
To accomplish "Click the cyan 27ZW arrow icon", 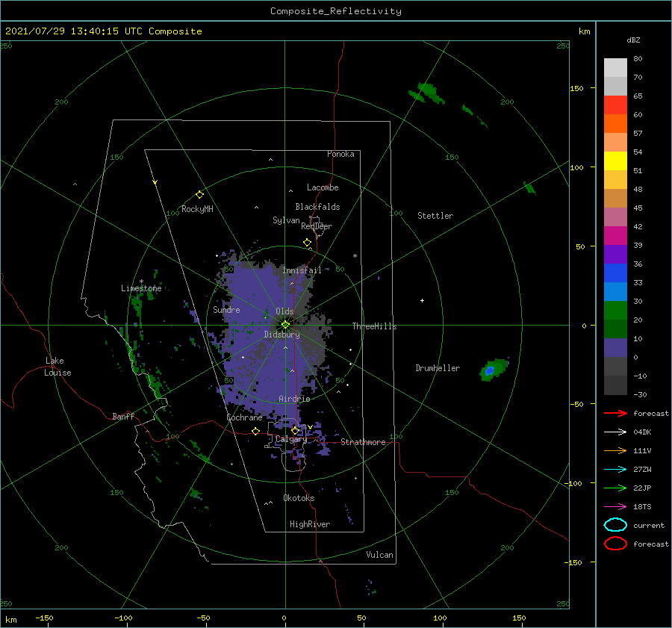I will click(615, 470).
